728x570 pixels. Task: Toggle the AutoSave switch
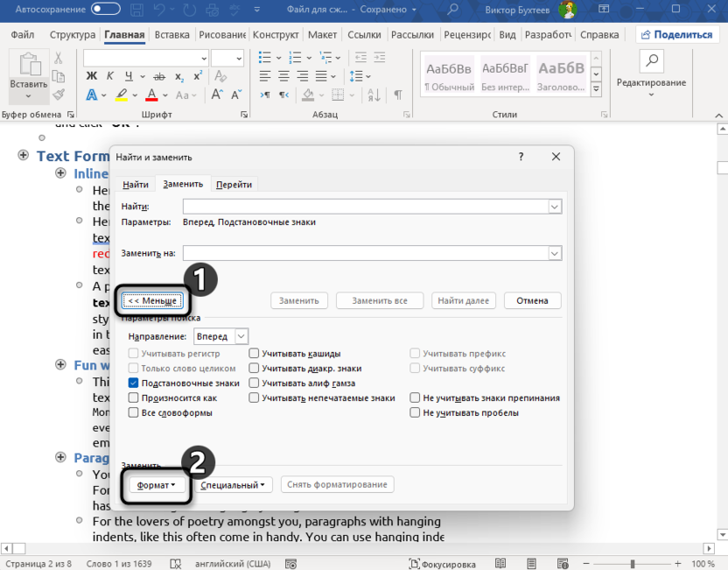point(106,10)
